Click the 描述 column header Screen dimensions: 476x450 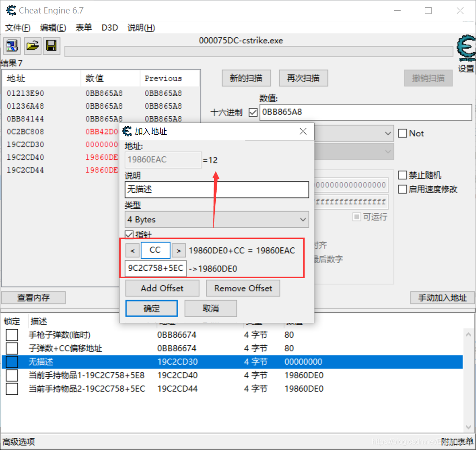tap(39, 321)
